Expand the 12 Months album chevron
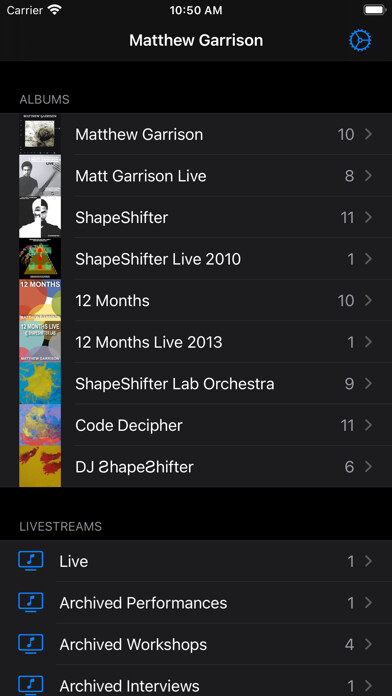 tap(368, 301)
